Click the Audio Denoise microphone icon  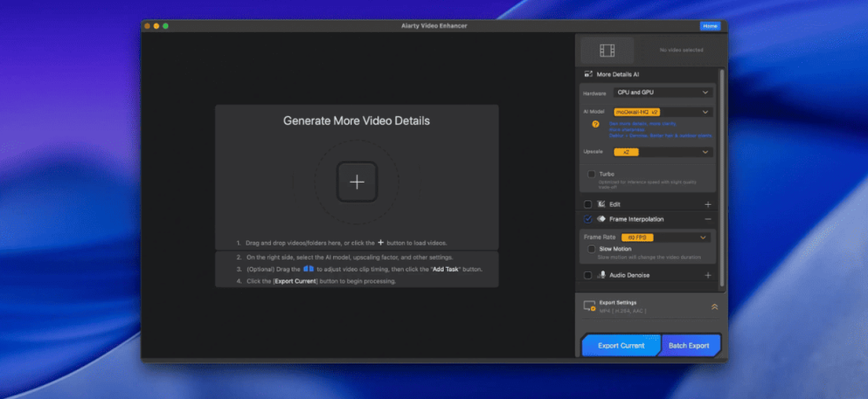coord(601,275)
